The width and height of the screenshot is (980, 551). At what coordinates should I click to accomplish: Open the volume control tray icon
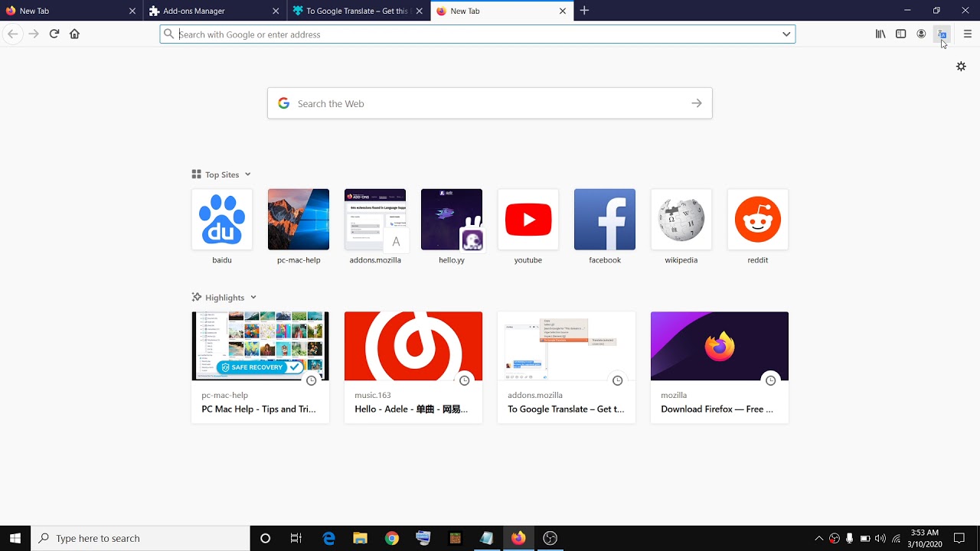[880, 538]
